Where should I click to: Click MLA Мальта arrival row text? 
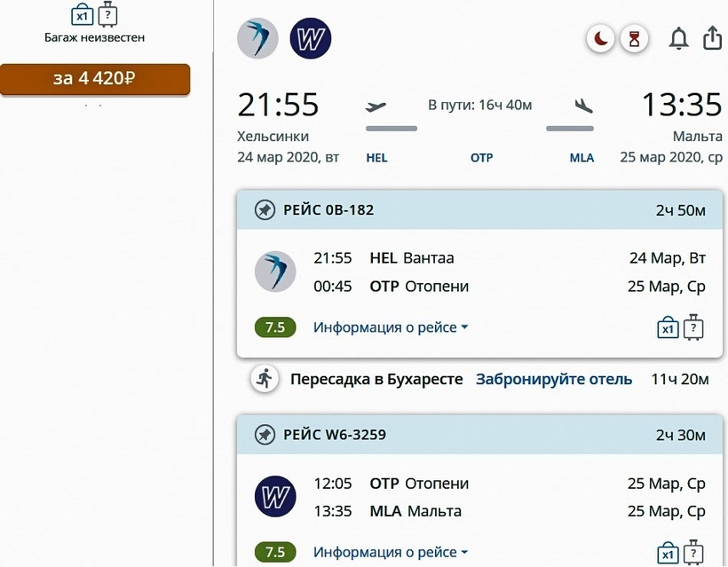pos(415,511)
